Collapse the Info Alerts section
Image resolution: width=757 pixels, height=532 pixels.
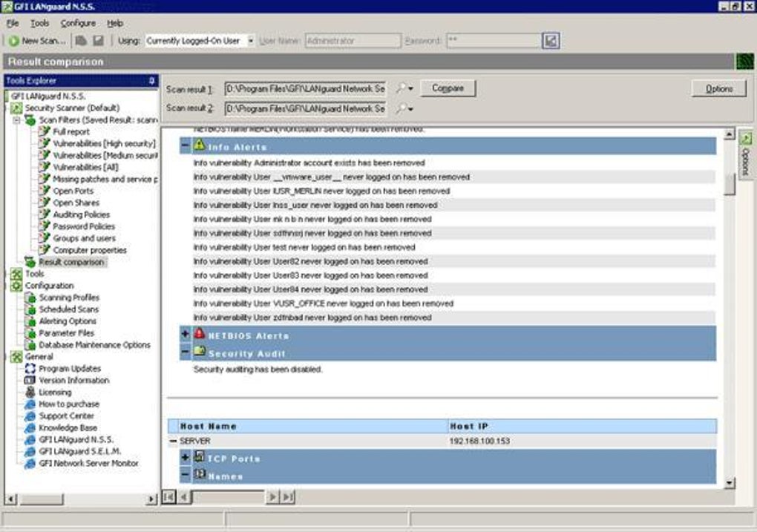click(186, 145)
